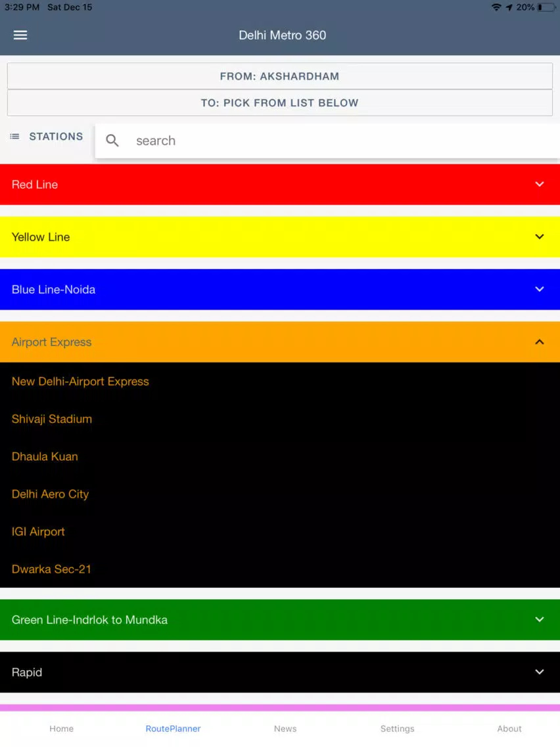Tap the battery indicator icon
The image size is (560, 747).
click(x=546, y=7)
